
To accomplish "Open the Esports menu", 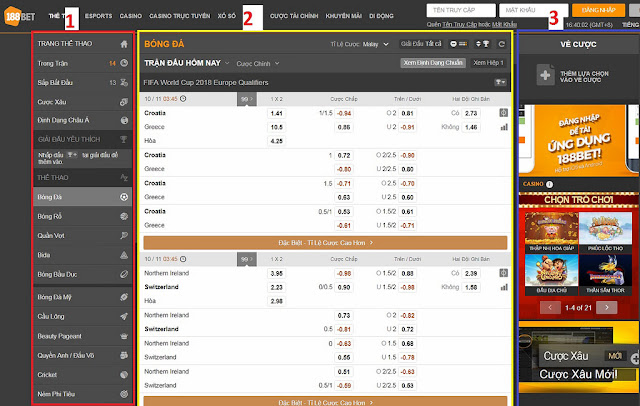I will (x=98, y=16).
